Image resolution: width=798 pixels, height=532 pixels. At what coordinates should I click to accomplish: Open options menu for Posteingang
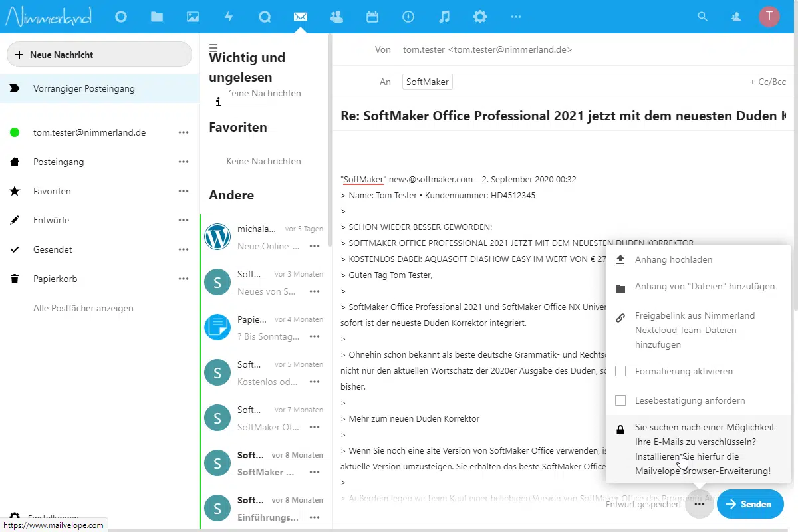(184, 162)
